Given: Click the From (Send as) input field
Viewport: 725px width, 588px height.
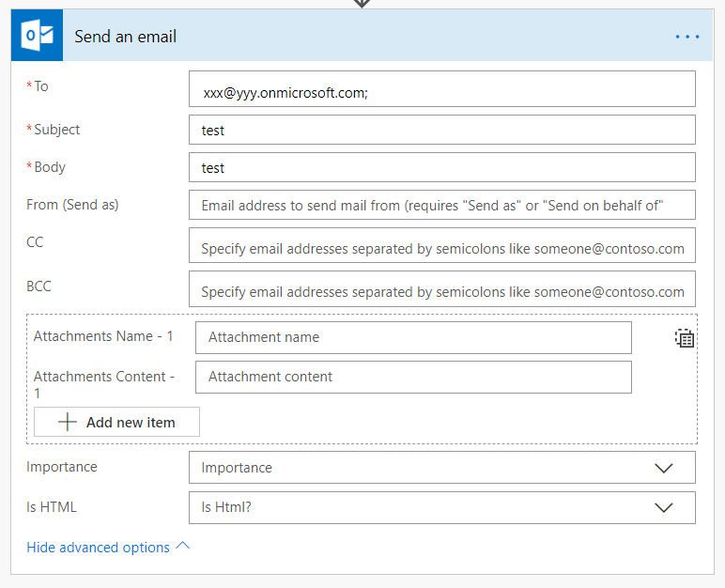Looking at the screenshot, I should click(x=442, y=205).
